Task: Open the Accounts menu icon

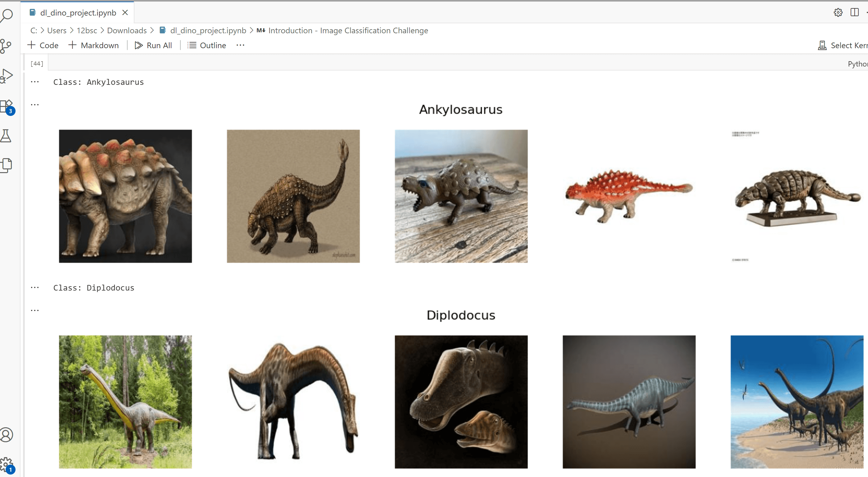Action: (6, 435)
